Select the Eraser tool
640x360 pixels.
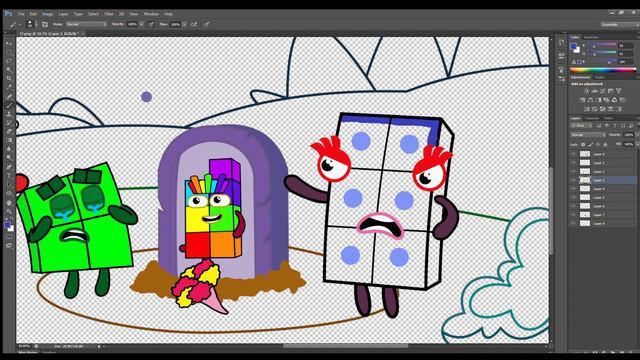tap(9, 131)
